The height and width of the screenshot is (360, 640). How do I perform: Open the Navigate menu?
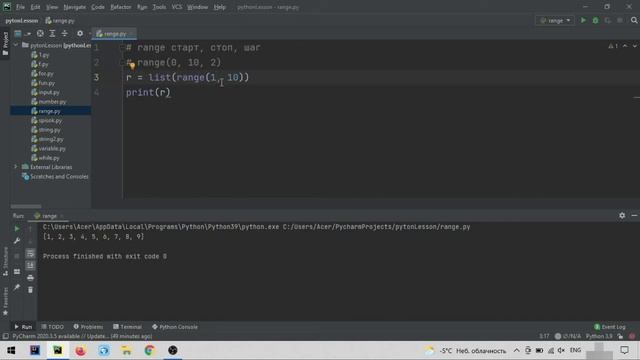tap(75, 7)
